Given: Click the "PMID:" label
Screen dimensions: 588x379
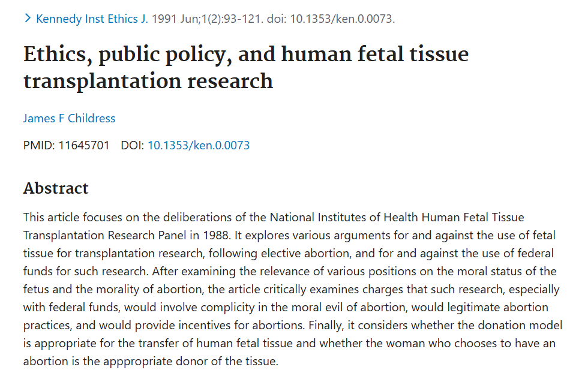Looking at the screenshot, I should click(x=39, y=146).
